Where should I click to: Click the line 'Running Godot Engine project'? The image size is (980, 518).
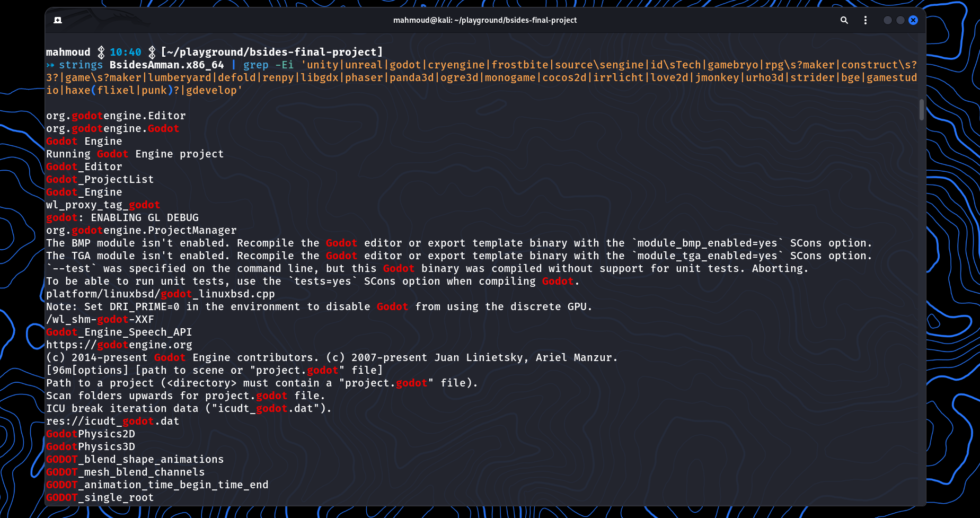(x=135, y=154)
